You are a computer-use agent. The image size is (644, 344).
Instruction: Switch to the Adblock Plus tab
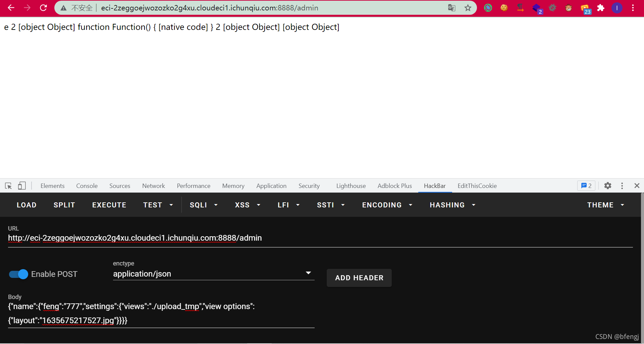coord(394,186)
